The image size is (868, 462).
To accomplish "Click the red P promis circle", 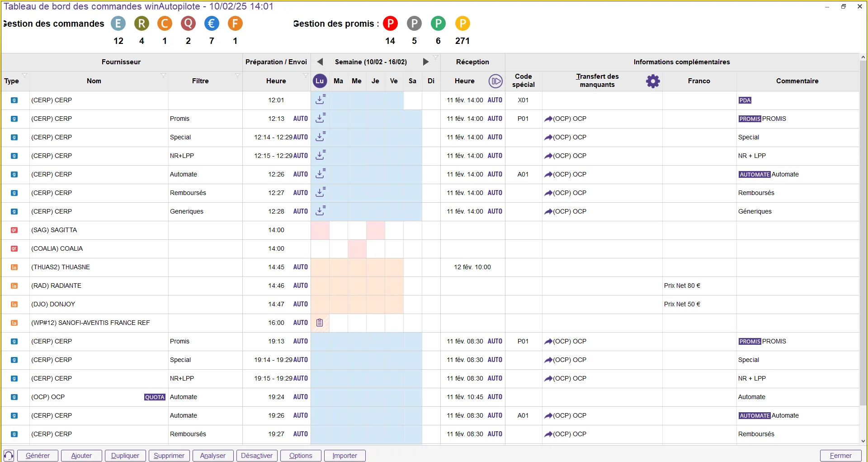I will (390, 24).
